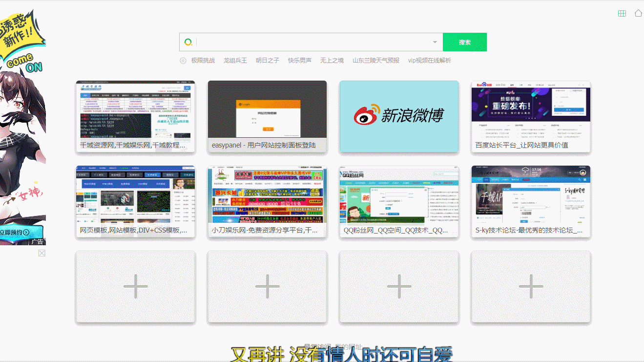The width and height of the screenshot is (644, 362).
Task: Open hot-words settings gear icon
Action: 183,61
